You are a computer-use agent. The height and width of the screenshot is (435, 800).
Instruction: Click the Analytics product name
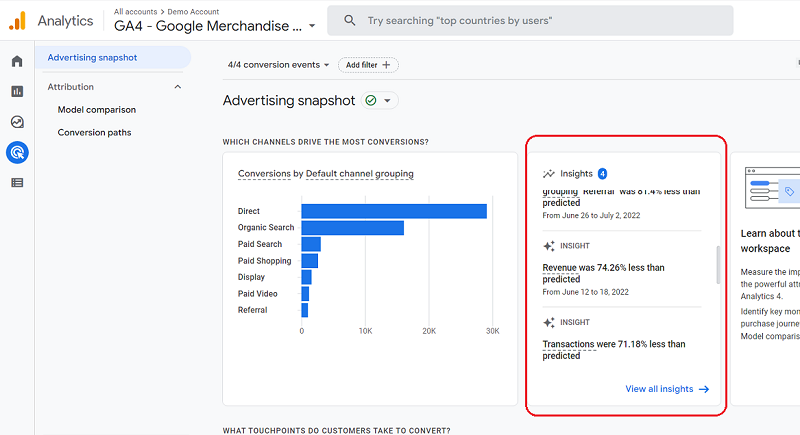pyautogui.click(x=65, y=21)
